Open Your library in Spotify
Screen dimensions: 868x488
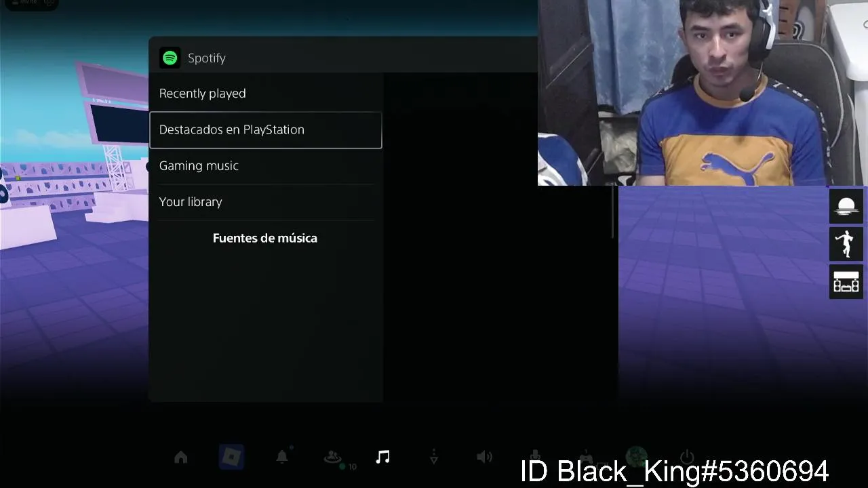pyautogui.click(x=265, y=202)
